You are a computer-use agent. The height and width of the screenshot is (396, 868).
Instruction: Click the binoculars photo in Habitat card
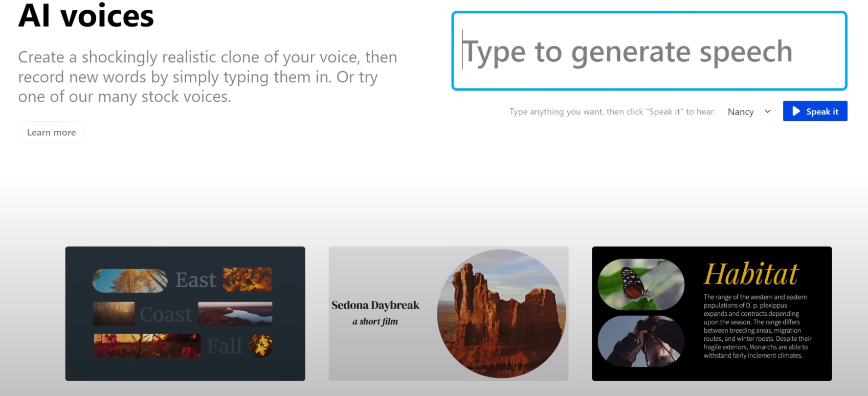click(x=641, y=341)
